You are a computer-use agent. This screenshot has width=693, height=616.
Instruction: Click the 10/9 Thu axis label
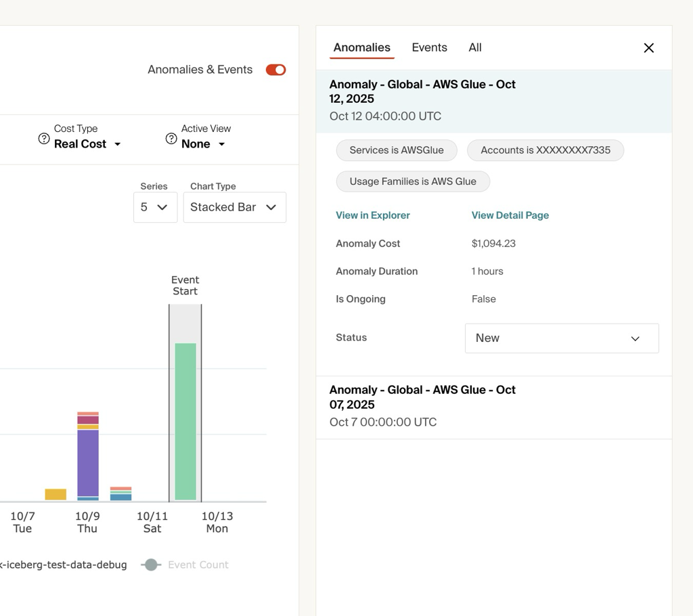[x=87, y=523]
